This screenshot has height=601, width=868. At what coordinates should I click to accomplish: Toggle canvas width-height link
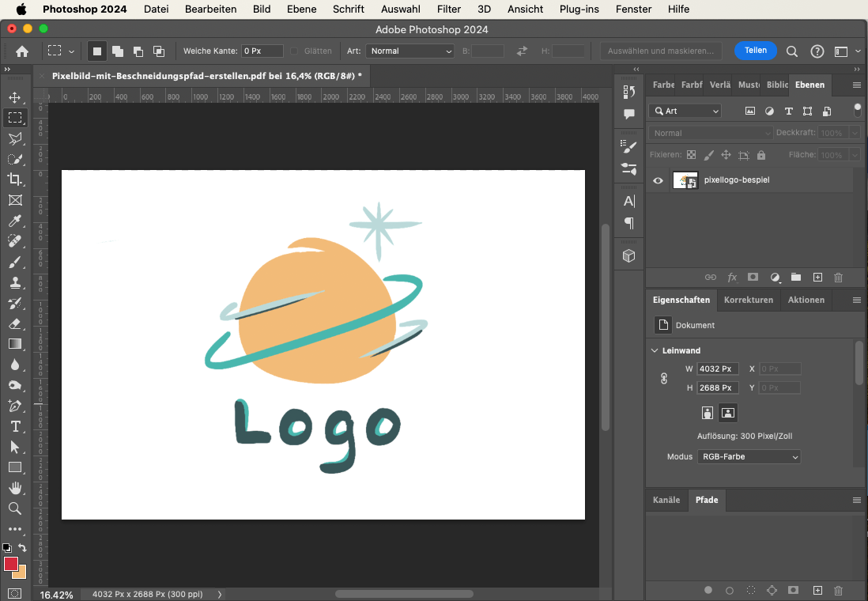click(664, 379)
